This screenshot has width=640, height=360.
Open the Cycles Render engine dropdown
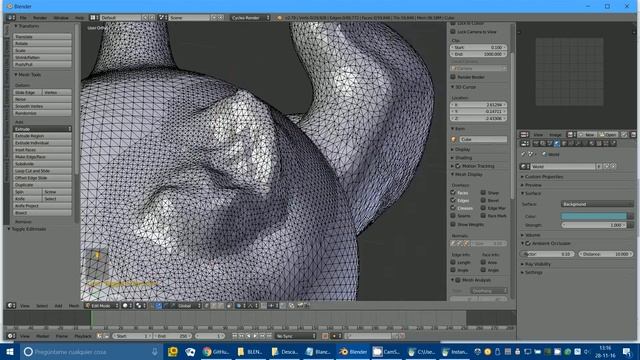(250, 18)
